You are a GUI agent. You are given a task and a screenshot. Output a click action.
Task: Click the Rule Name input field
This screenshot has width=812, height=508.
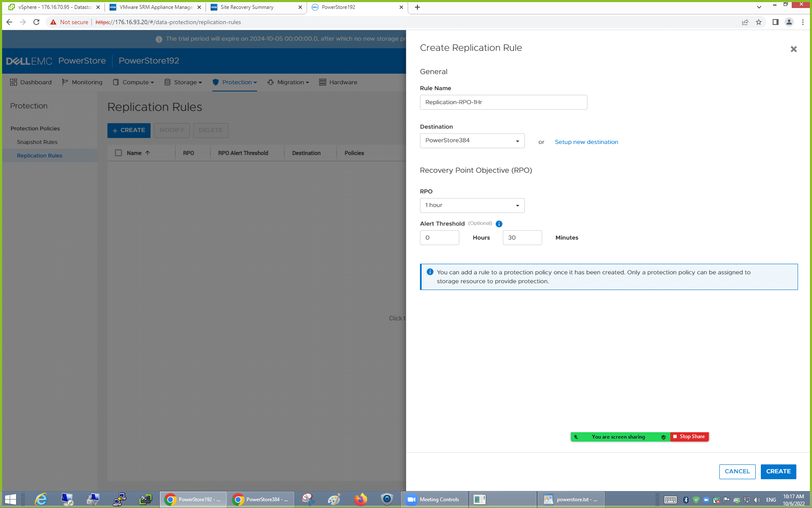click(503, 102)
